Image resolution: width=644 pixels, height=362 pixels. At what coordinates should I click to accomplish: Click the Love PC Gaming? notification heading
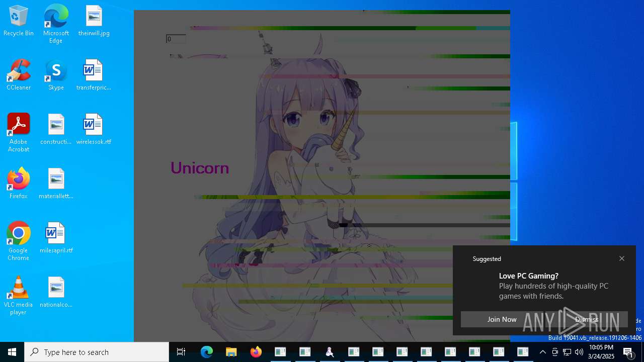529,276
